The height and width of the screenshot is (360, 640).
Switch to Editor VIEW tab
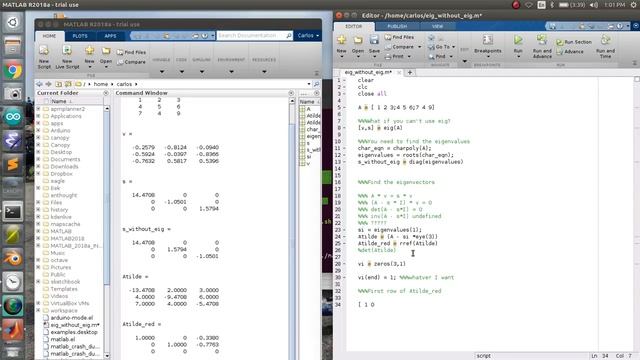click(437, 26)
